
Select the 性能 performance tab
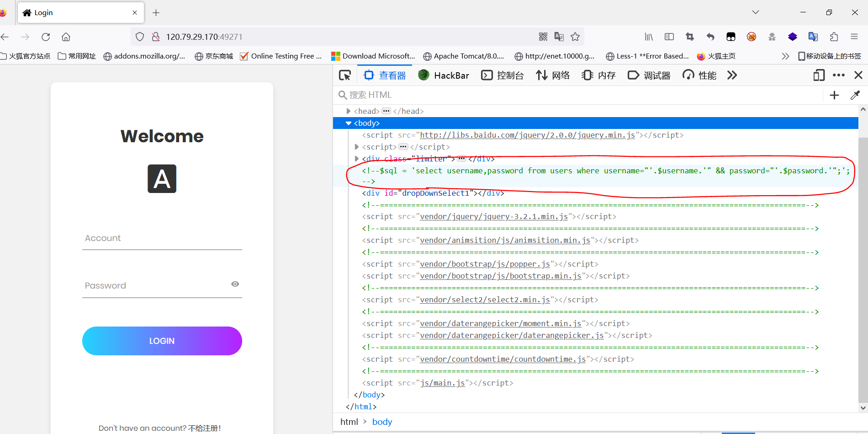(x=699, y=75)
